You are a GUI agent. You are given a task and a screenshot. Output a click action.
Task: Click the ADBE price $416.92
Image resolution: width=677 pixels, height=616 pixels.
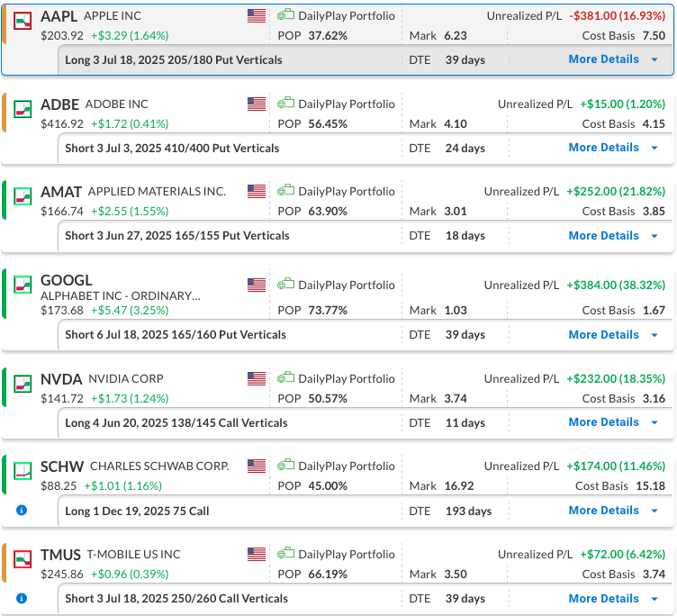pyautogui.click(x=62, y=124)
